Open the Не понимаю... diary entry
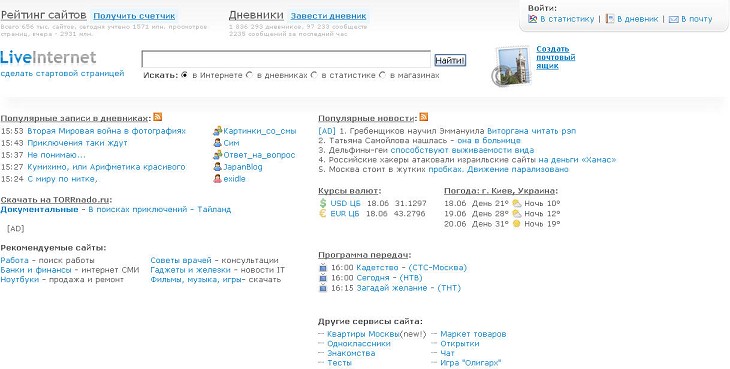 [x=56, y=155]
